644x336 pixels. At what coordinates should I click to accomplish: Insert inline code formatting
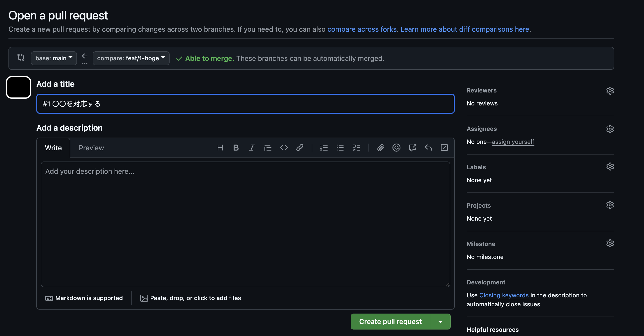click(284, 148)
